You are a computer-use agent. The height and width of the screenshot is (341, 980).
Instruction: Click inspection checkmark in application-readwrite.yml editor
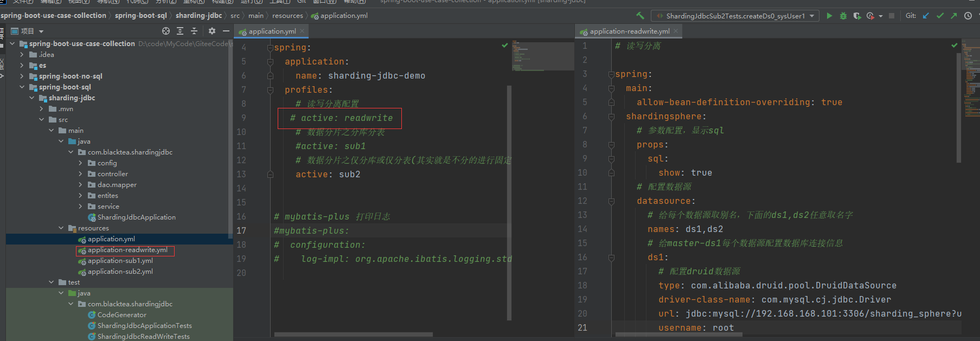click(x=955, y=45)
